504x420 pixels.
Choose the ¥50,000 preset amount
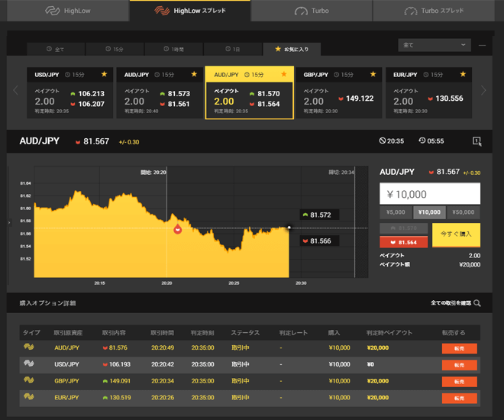coord(464,212)
